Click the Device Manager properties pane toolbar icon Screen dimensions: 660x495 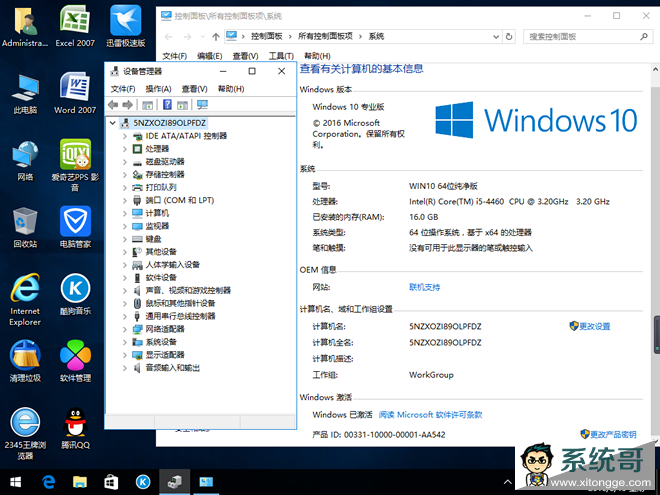[x=182, y=105]
